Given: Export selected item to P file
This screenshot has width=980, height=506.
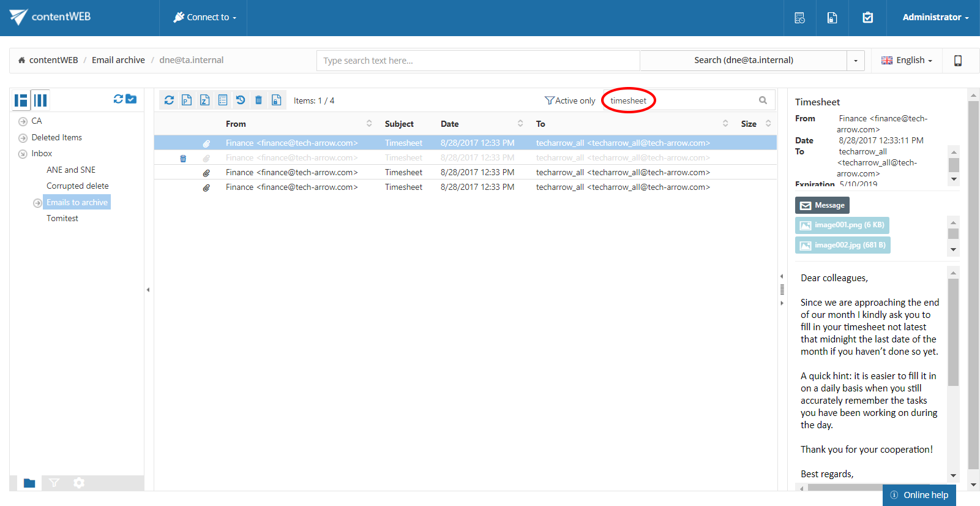Looking at the screenshot, I should (x=187, y=100).
